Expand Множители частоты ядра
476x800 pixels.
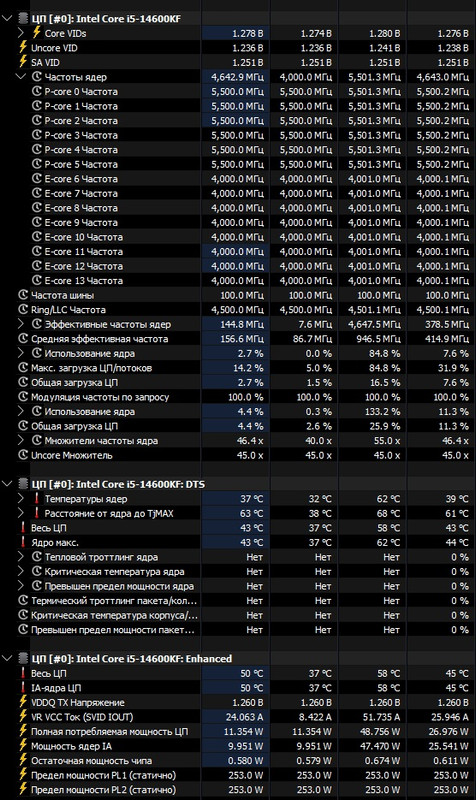20,440
